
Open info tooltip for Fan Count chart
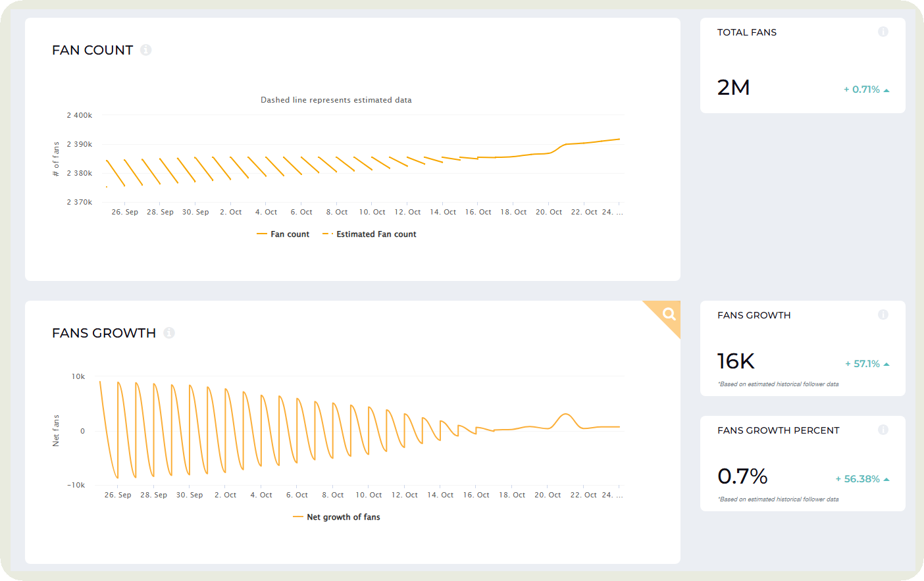coord(145,49)
